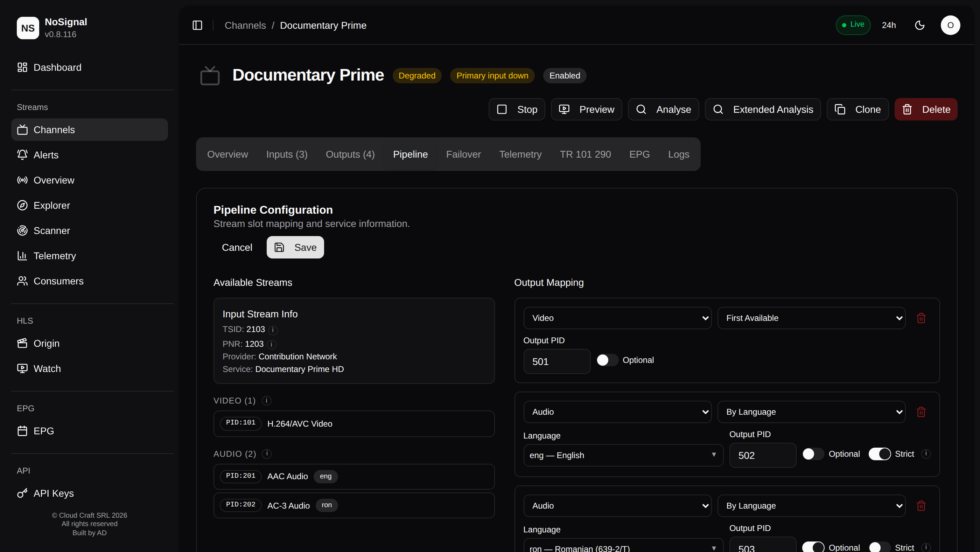Image resolution: width=980 pixels, height=552 pixels.
Task: Delete the Video output mapping
Action: (921, 318)
